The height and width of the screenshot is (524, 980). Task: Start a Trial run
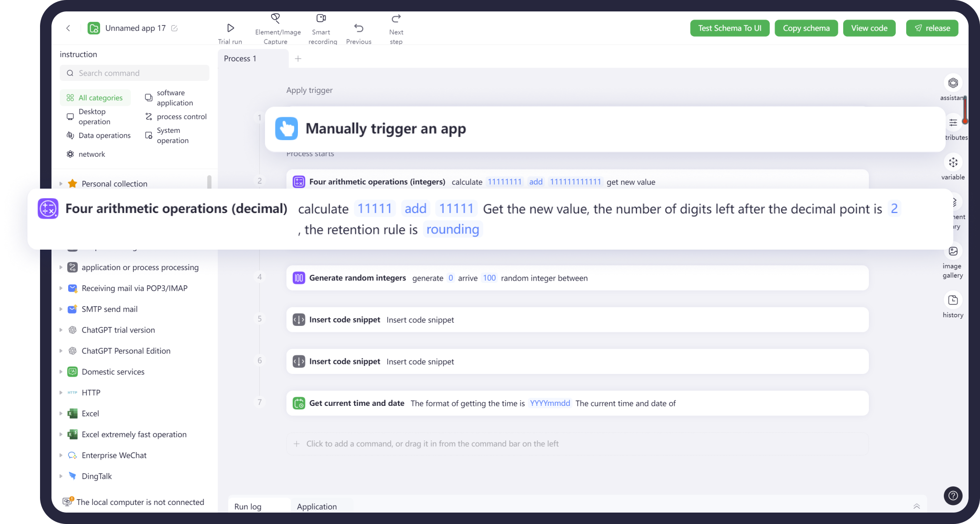pyautogui.click(x=230, y=33)
